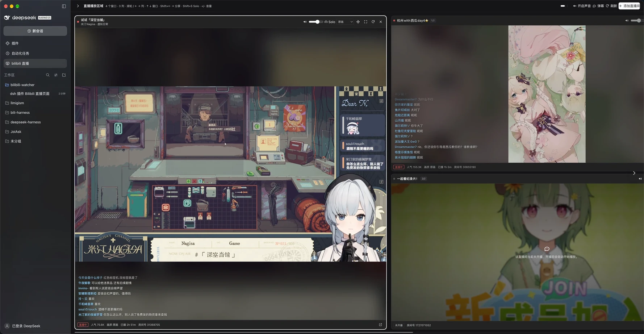Reload the 试试「深空当铺」 stream
This screenshot has width=644, height=334.
coord(373,22)
